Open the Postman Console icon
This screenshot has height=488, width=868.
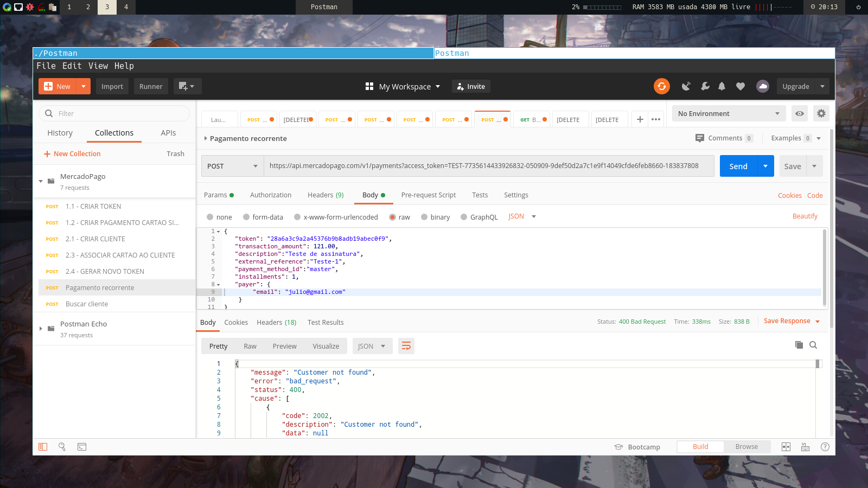(x=82, y=447)
